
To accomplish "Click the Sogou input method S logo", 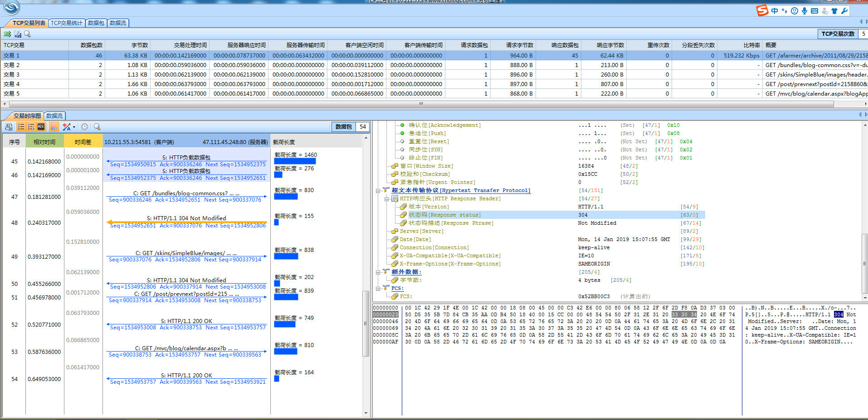I will (x=762, y=10).
